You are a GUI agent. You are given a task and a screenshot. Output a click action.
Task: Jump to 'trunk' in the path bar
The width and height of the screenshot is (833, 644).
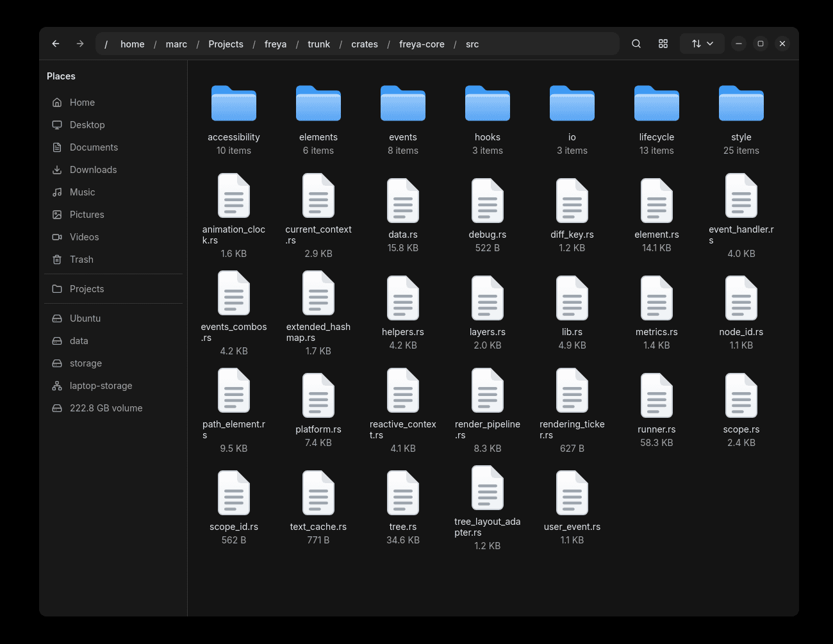[x=318, y=44]
